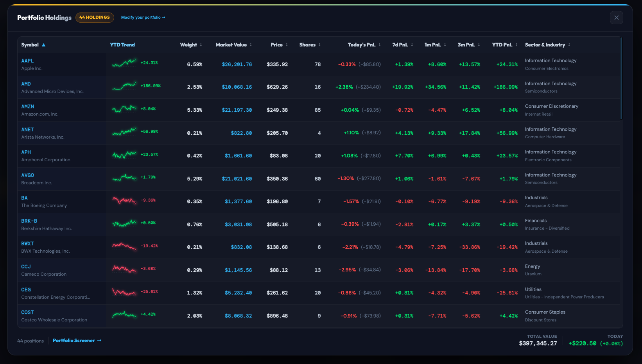Click the total value $397,345.27
This screenshot has height=364, width=642.
point(538,343)
